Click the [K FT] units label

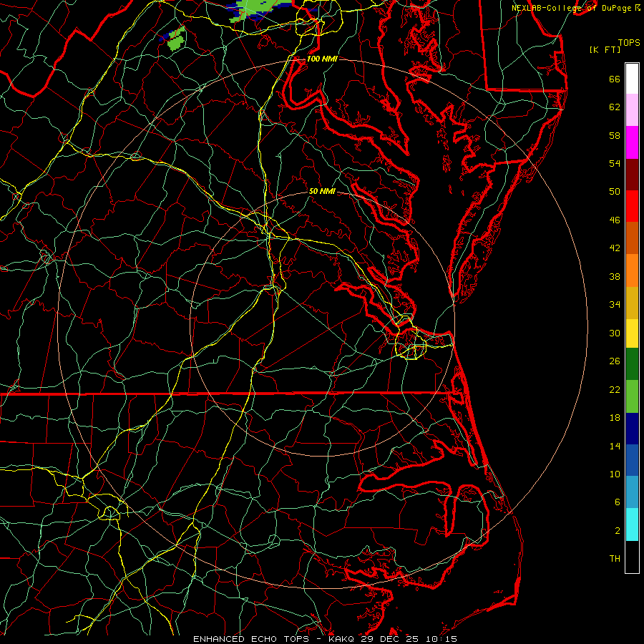point(605,49)
